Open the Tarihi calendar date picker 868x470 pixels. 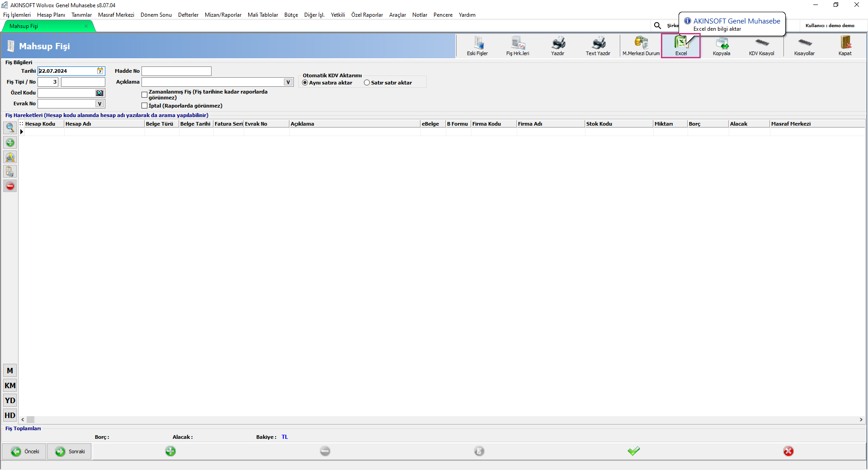point(100,71)
